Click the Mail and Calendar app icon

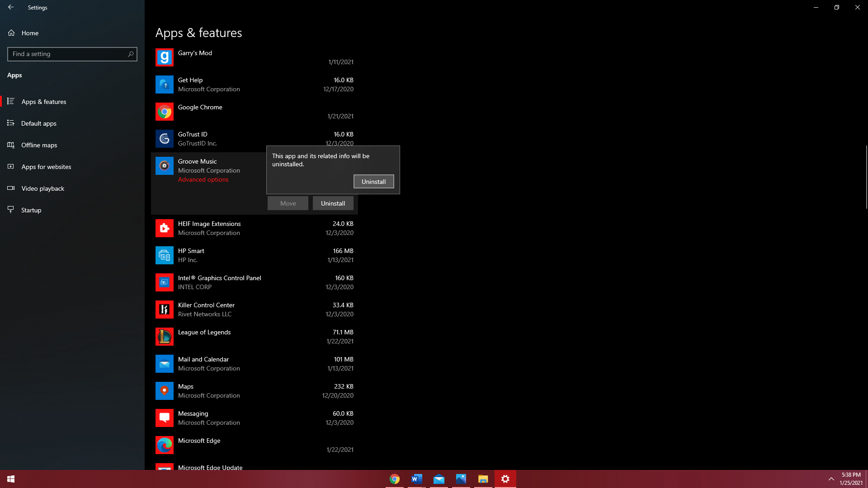pyautogui.click(x=164, y=364)
